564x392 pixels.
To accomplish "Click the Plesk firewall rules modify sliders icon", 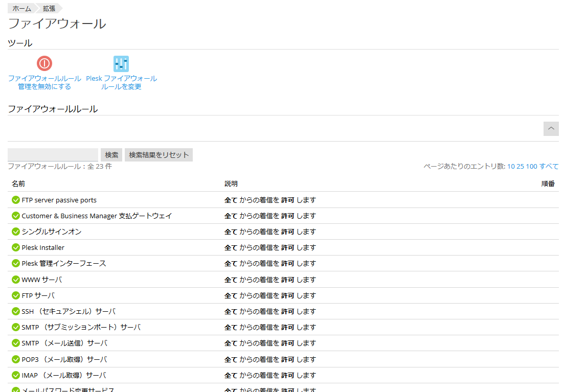I will click(x=121, y=63).
